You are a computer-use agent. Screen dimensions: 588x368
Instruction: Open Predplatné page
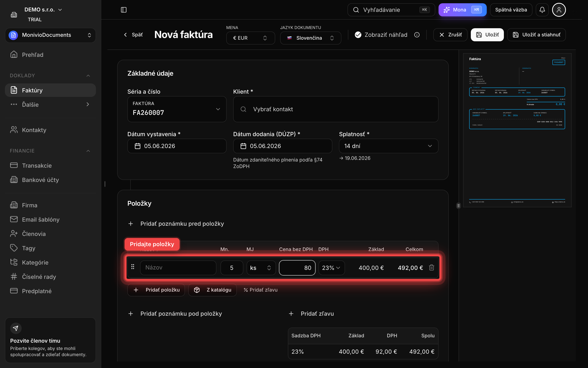click(50, 291)
